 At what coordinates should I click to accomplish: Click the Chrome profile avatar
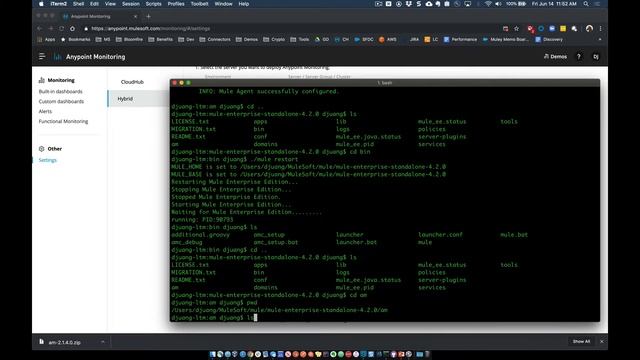click(x=589, y=29)
